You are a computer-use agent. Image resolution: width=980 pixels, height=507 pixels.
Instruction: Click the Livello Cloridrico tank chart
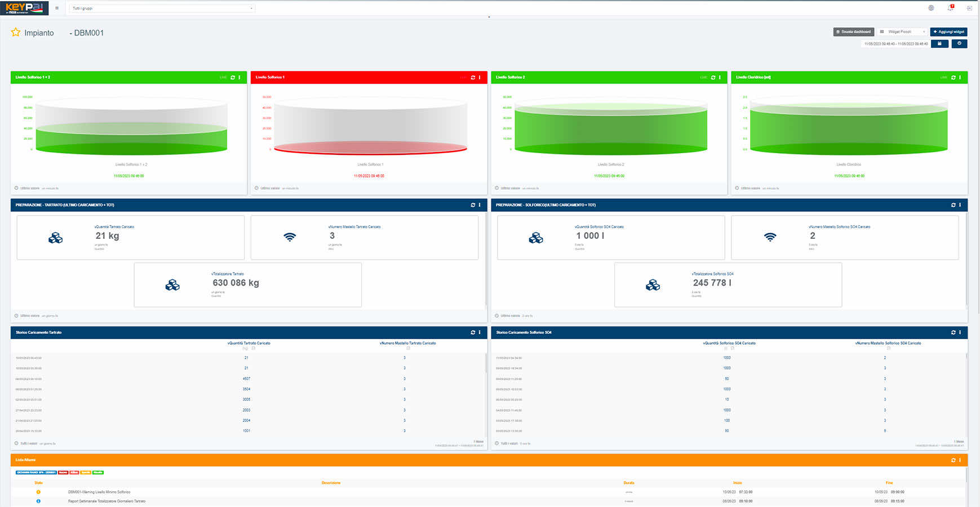(849, 125)
